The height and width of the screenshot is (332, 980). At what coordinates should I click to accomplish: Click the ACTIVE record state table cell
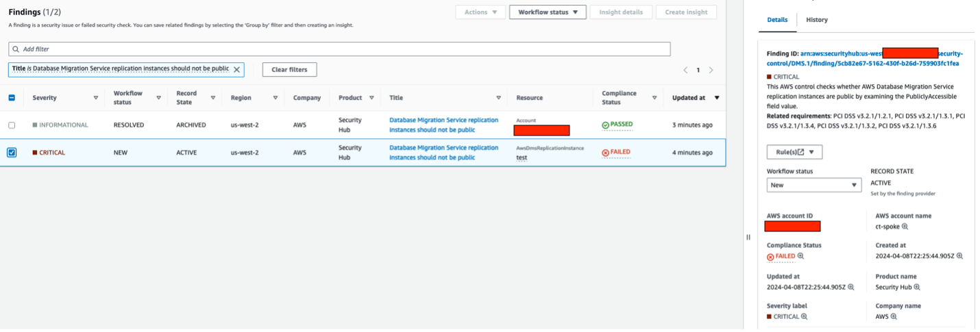pos(188,153)
